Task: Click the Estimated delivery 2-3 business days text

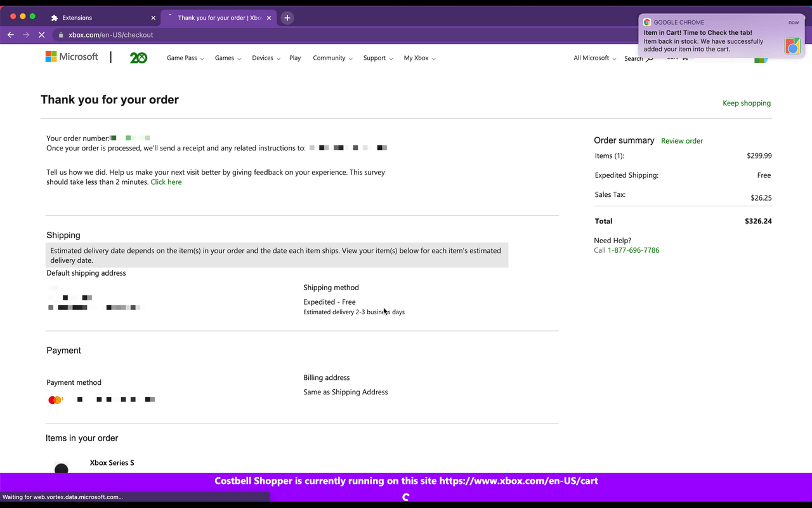Action: pos(354,312)
